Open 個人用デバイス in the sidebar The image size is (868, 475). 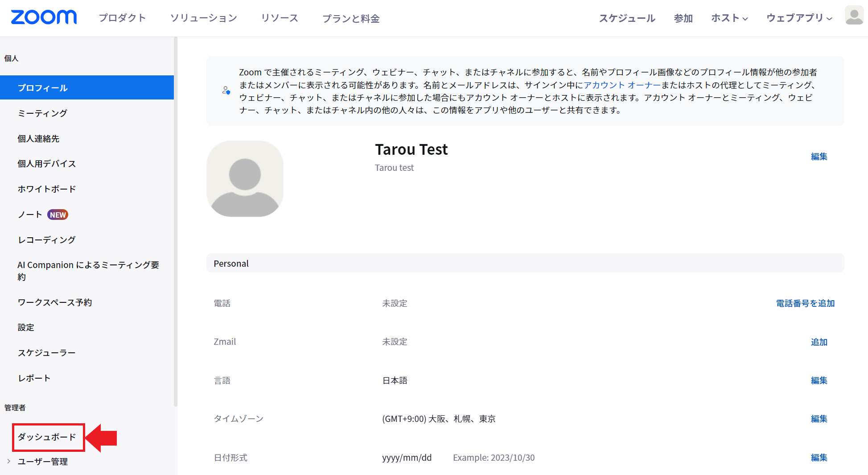click(x=46, y=164)
